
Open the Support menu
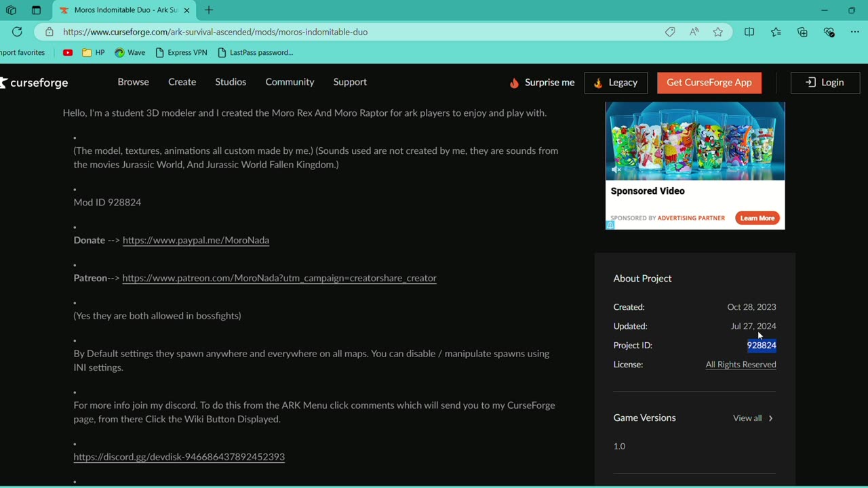click(350, 82)
